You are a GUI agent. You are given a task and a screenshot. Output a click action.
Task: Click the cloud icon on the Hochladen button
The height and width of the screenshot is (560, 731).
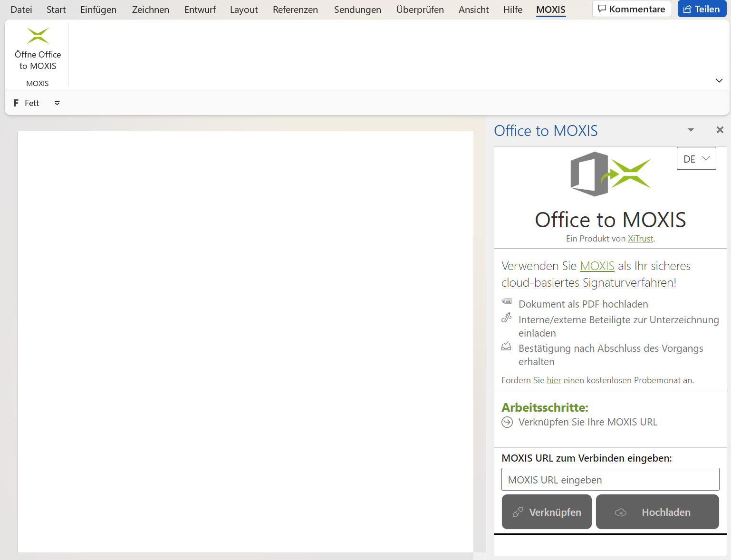click(x=621, y=512)
